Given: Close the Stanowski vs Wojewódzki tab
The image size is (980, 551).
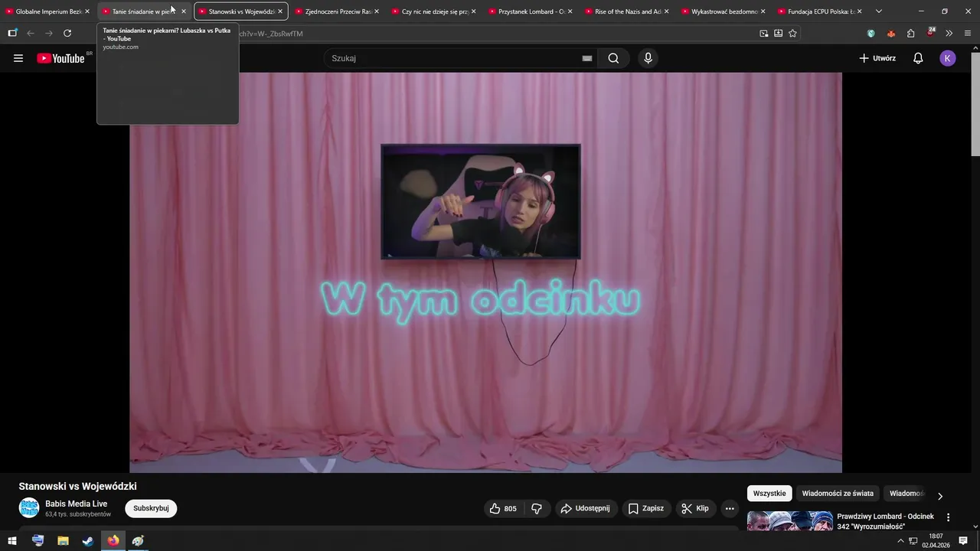Looking at the screenshot, I should click(x=280, y=11).
